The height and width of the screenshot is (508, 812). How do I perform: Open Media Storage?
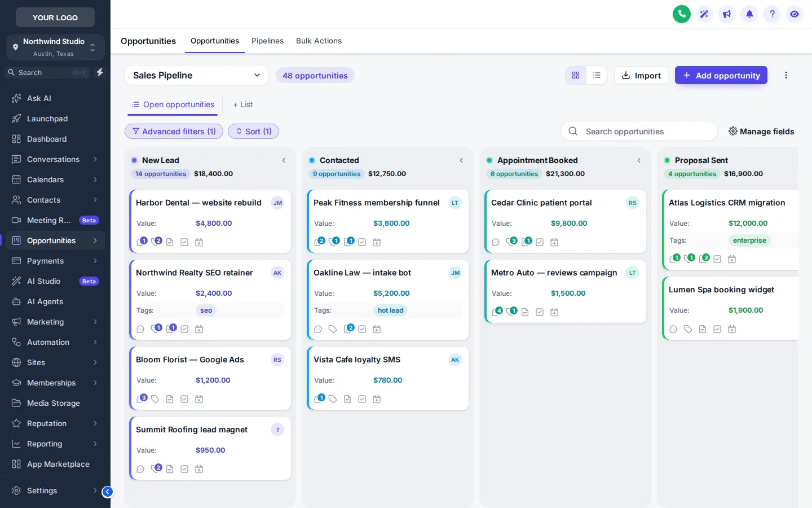[x=55, y=403]
